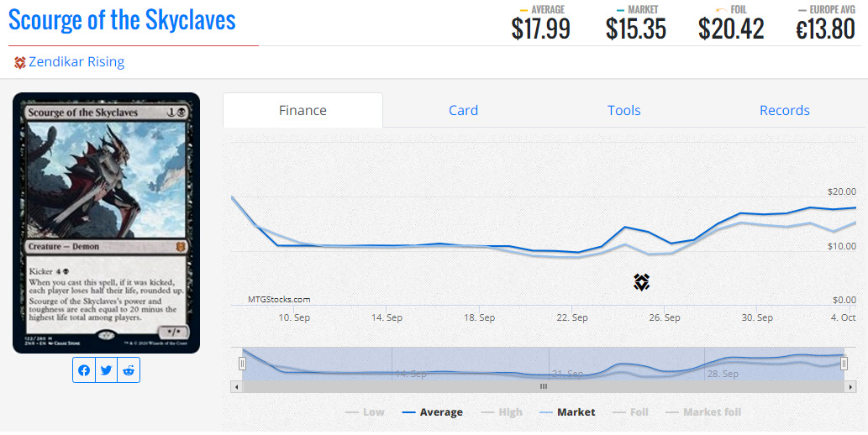Open the Zendikar Rising set link
Viewport: 868px width, 435px height.
pos(76,62)
